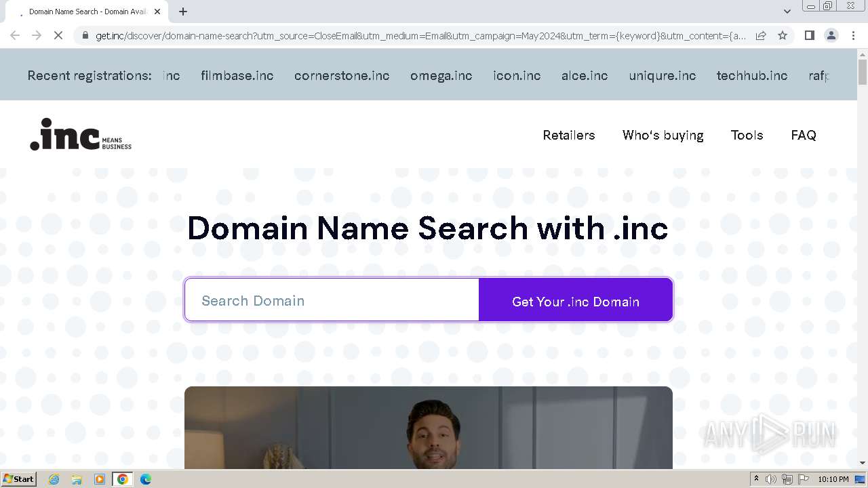Image resolution: width=868 pixels, height=488 pixels.
Task: Open techhub.inc recent registration
Action: 752,75
